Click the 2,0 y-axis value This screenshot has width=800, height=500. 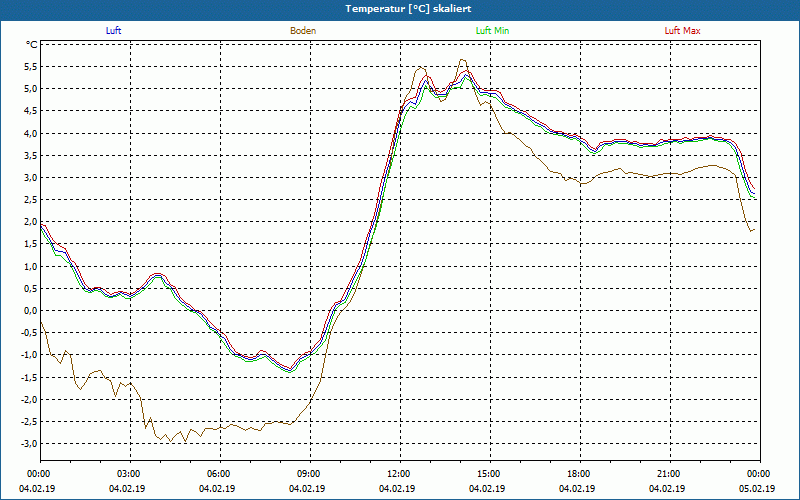pyautogui.click(x=30, y=222)
